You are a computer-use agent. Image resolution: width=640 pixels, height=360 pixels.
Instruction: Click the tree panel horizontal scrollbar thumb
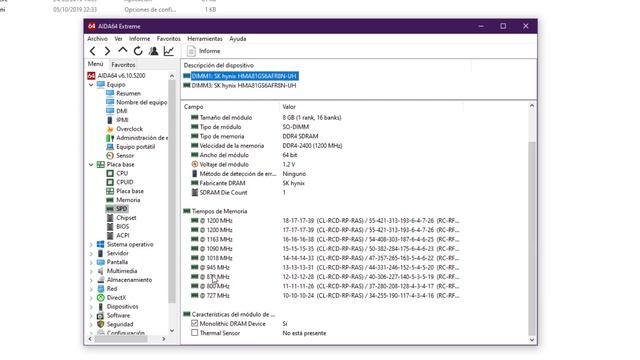121,339
